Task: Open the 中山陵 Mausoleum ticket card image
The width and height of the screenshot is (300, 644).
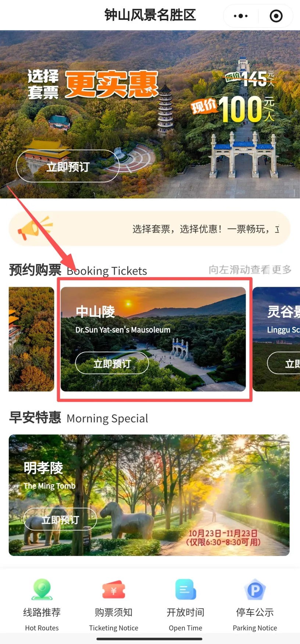Action: pos(153,339)
